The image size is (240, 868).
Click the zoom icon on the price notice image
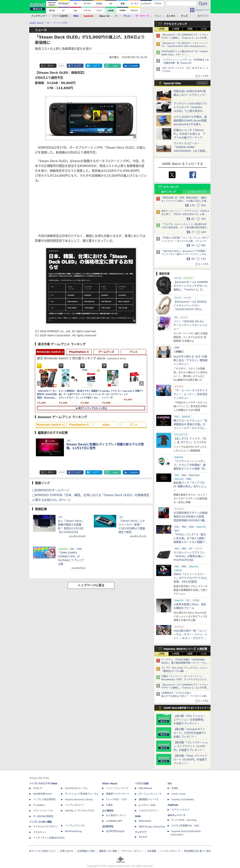pos(134,321)
